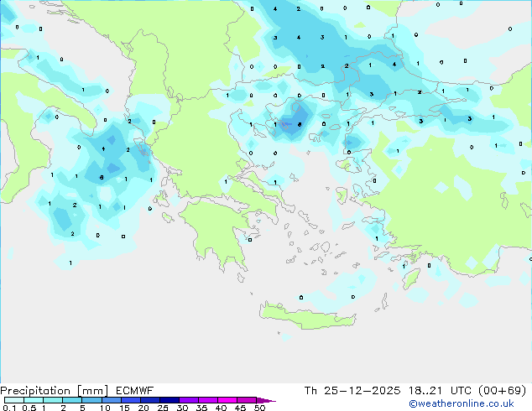Click the "25" legend scale label

click(x=163, y=408)
